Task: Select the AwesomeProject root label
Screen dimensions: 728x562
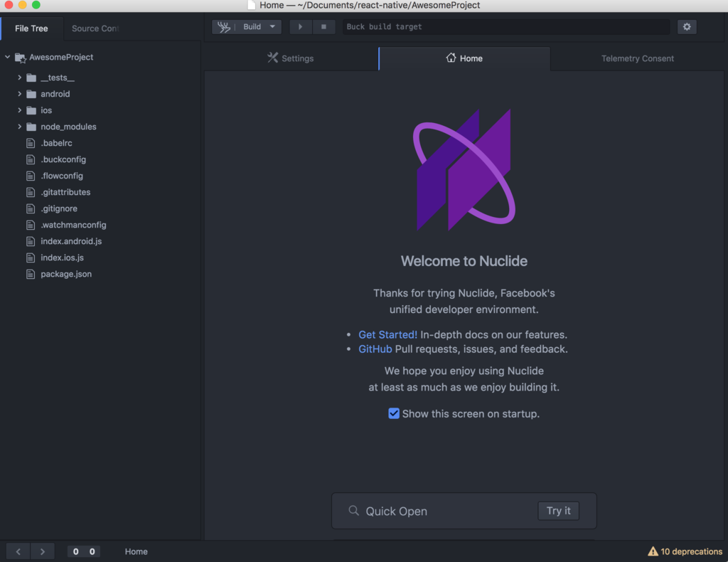Action: coord(61,57)
